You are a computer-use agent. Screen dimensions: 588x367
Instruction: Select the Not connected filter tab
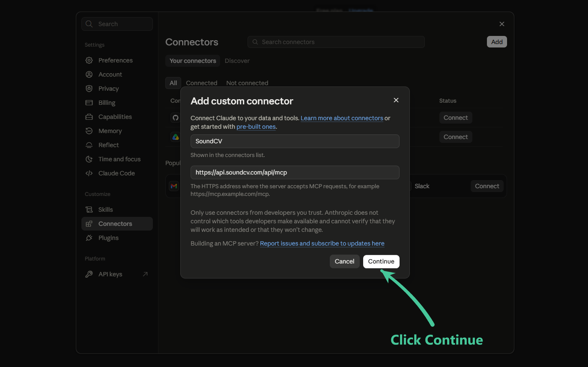pos(247,83)
